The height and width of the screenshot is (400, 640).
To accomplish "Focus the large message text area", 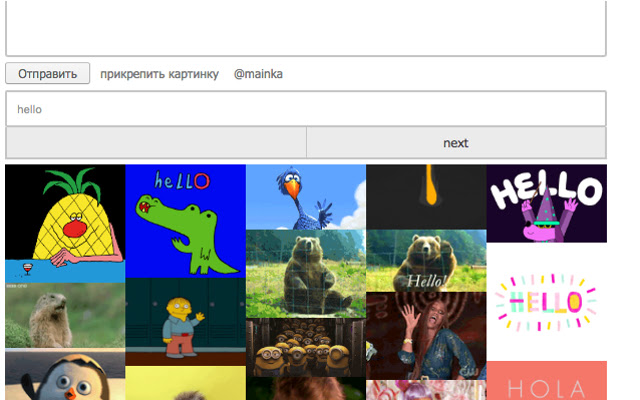I will click(x=306, y=27).
